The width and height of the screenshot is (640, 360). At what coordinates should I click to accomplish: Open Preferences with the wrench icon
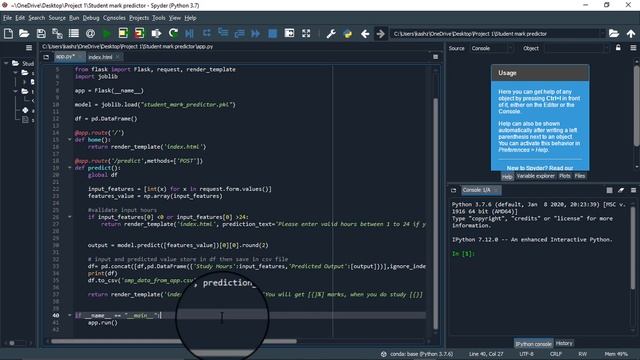click(x=331, y=33)
